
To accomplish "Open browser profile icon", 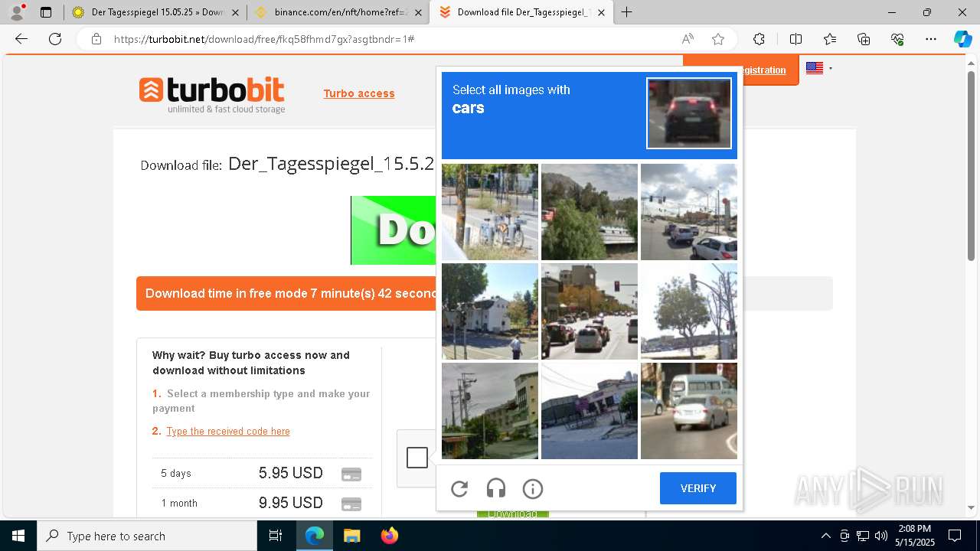I will coord(17,12).
